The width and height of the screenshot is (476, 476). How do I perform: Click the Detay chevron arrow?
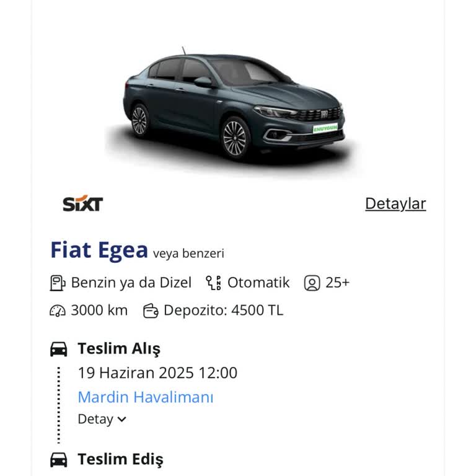(122, 419)
